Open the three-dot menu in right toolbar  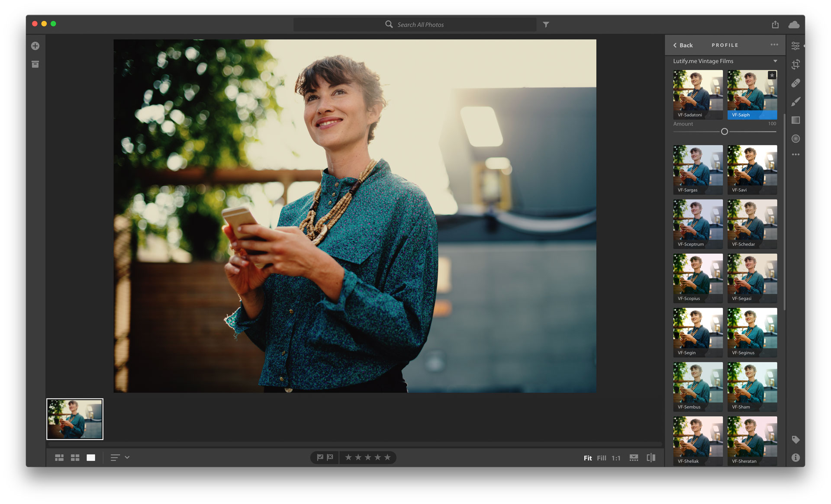tap(796, 154)
